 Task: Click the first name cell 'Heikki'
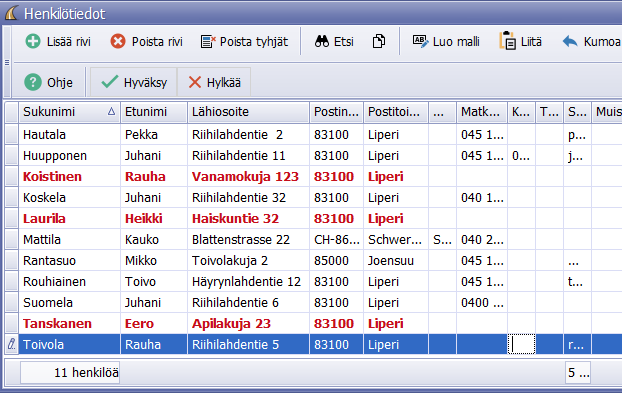(154, 219)
